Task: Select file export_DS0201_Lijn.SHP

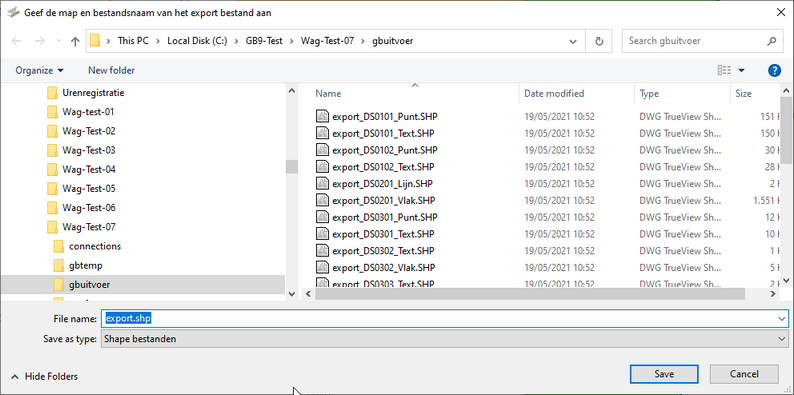Action: tap(382, 183)
